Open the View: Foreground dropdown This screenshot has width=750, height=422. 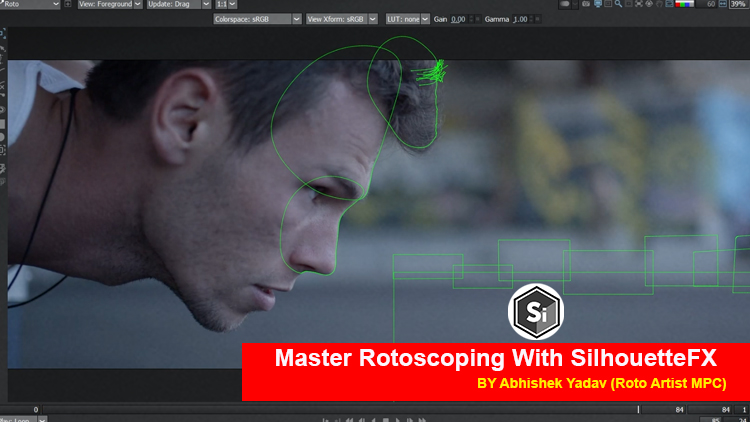pos(110,4)
